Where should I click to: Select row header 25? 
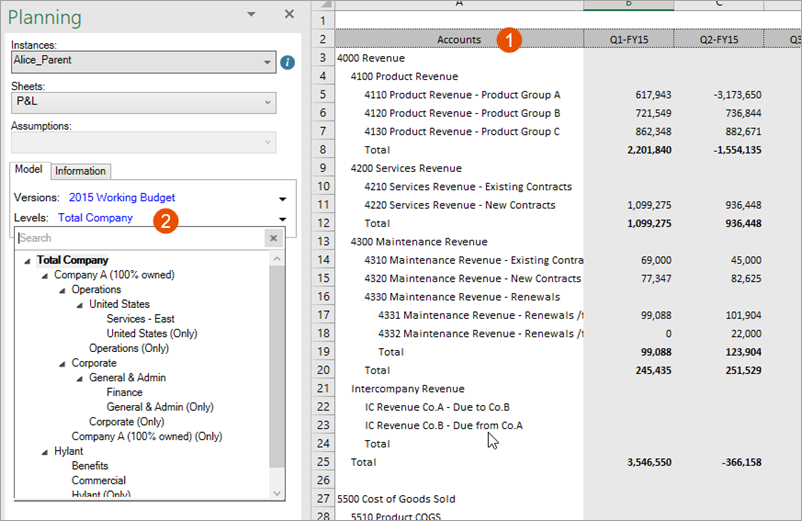[x=323, y=462]
